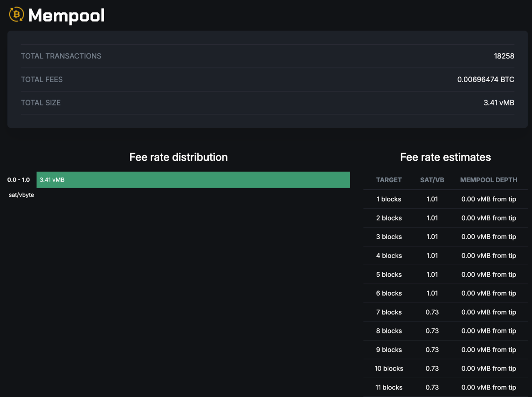Click the TOTAL SIZE value 3.41 vMB
This screenshot has width=532, height=397.
(x=499, y=102)
